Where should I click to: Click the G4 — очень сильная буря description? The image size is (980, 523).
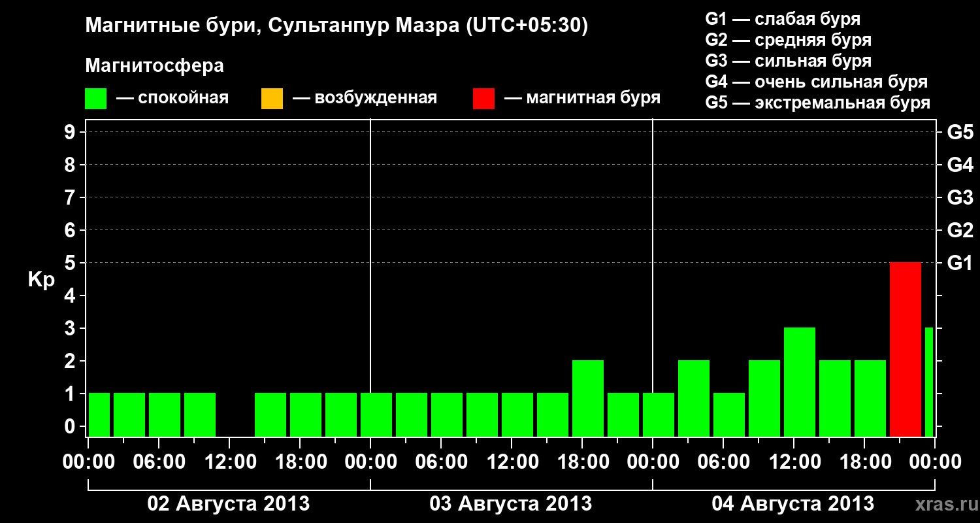(816, 82)
